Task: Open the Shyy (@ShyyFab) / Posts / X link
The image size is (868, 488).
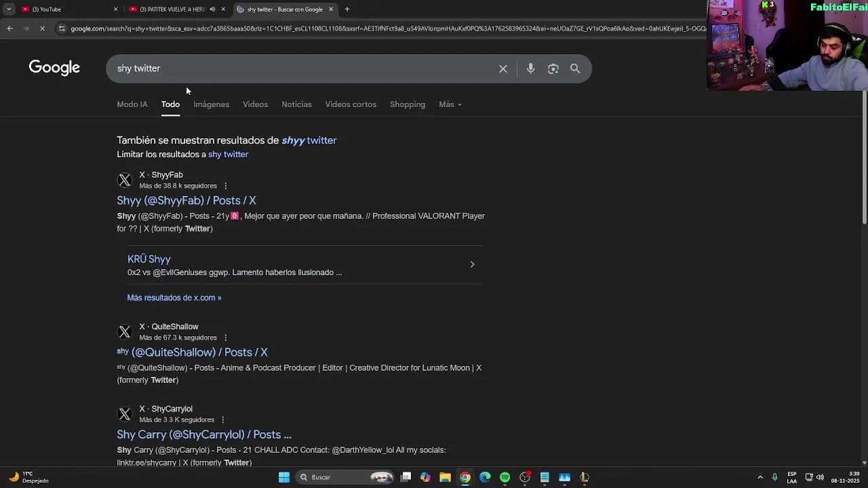Action: pos(186,201)
